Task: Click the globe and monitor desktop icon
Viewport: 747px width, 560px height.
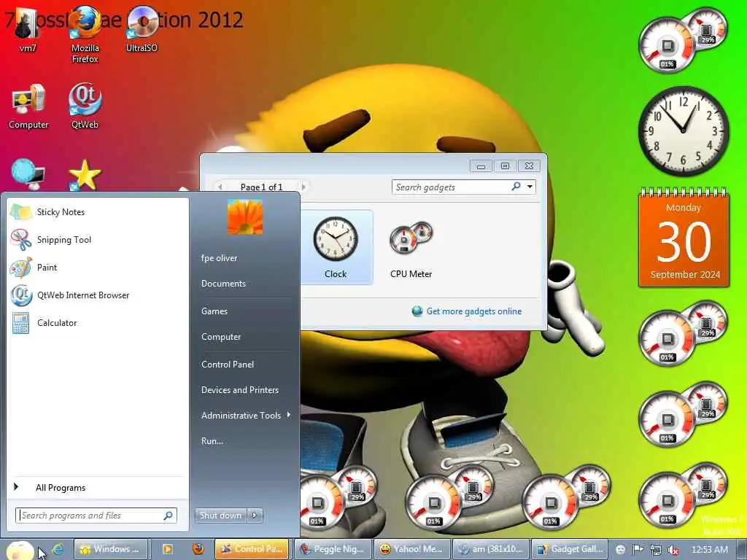Action: coord(28,175)
